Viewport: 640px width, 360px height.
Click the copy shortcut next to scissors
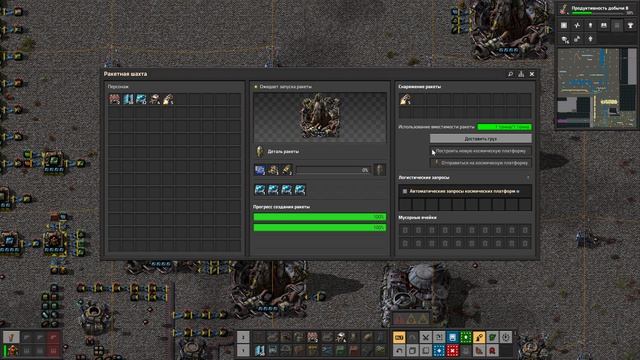[x=439, y=337]
